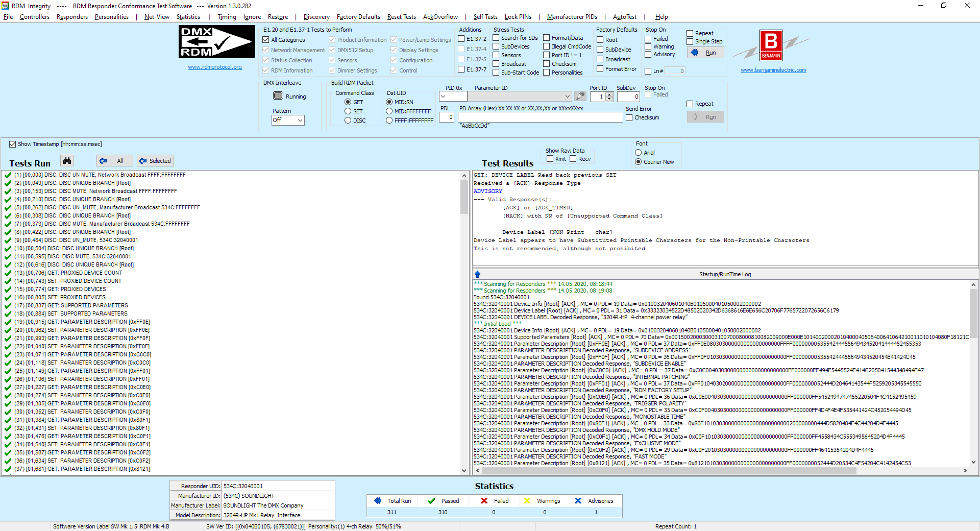This screenshot has height=531, width=980.
Task: Toggle the DMX Interleave Running indicator
Action: (x=278, y=96)
